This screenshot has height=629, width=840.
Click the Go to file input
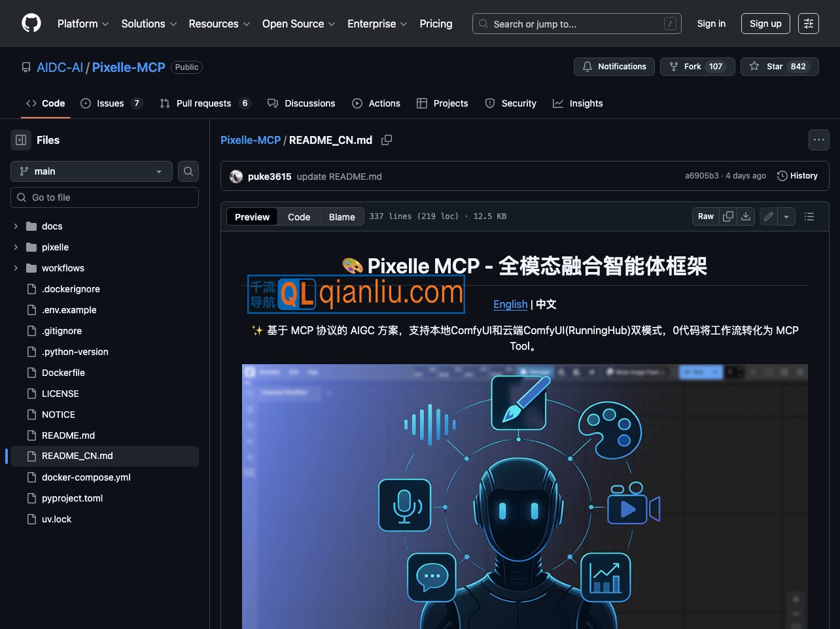105,197
